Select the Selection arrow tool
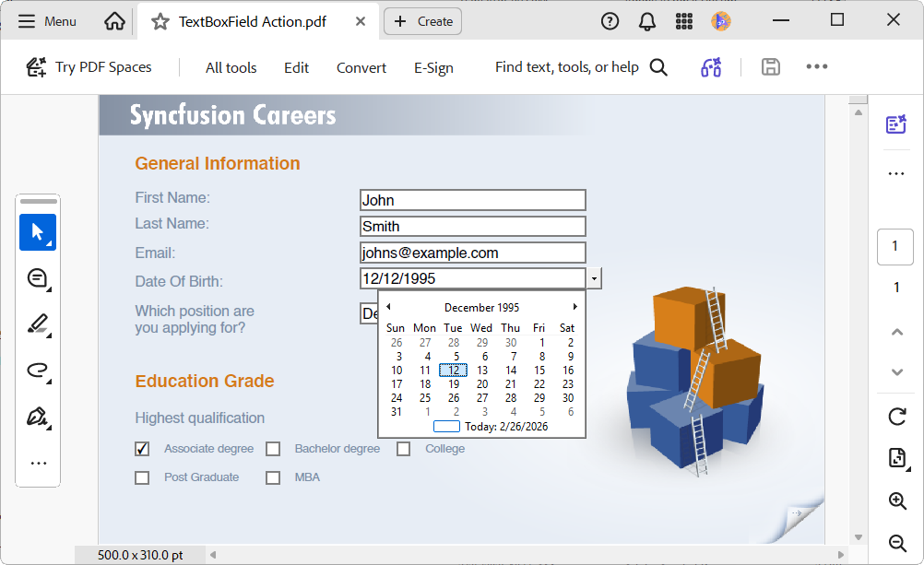Viewport: 924px width, 565px height. pos(37,232)
